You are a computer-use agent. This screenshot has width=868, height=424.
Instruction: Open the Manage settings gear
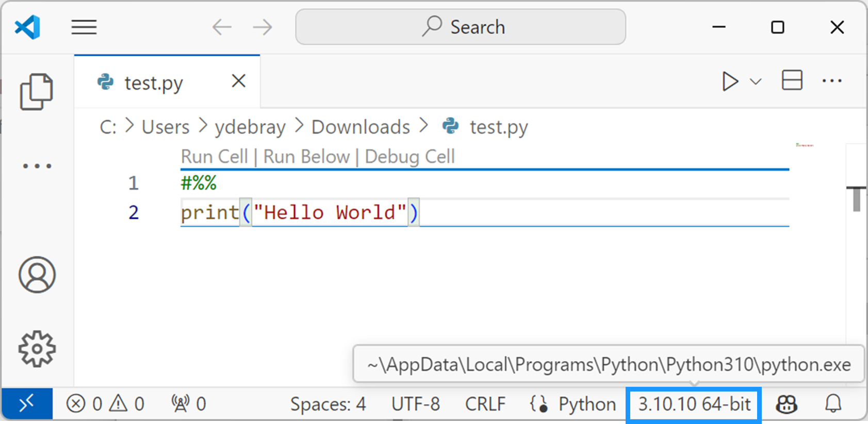pyautogui.click(x=37, y=349)
